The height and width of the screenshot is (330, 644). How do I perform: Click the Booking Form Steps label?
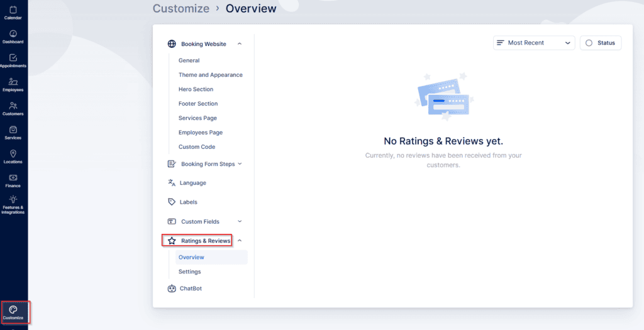tap(208, 164)
